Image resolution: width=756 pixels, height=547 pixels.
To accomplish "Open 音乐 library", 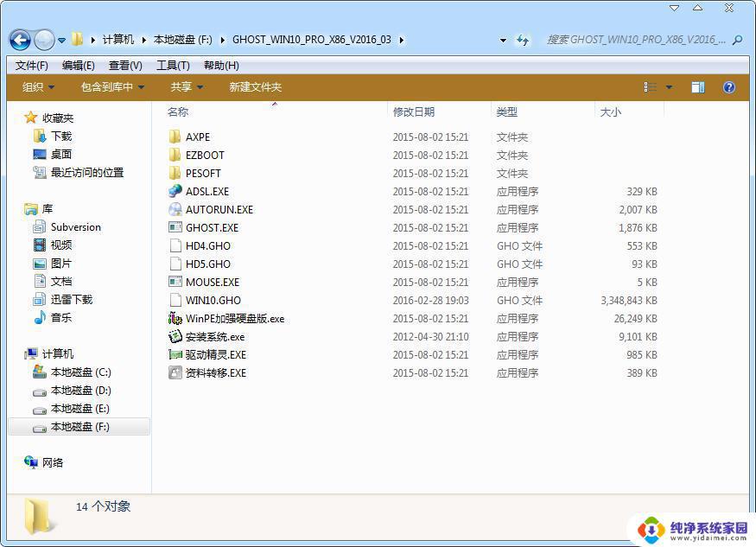I will (x=61, y=317).
